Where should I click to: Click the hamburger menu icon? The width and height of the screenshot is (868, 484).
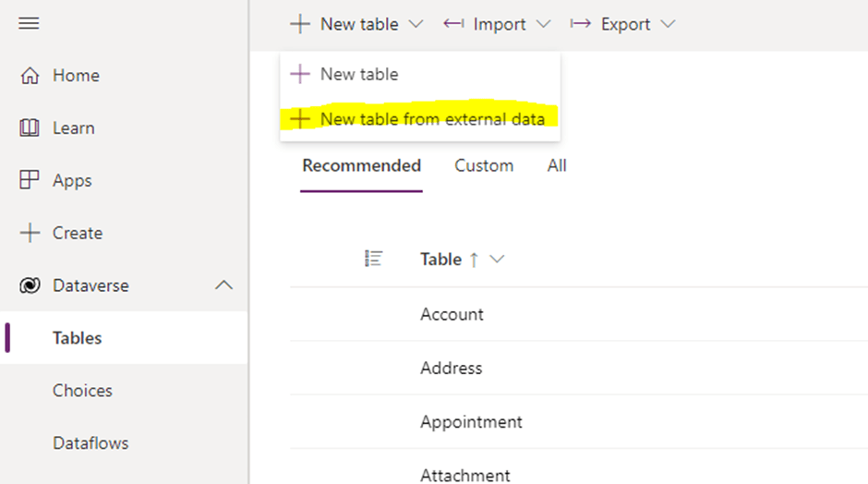[x=30, y=23]
